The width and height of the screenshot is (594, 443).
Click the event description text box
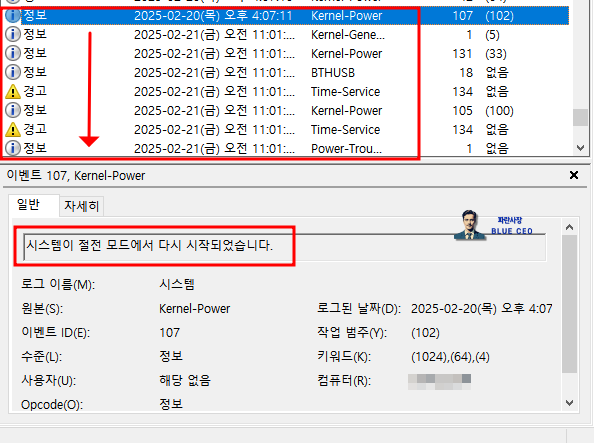pyautogui.click(x=284, y=247)
